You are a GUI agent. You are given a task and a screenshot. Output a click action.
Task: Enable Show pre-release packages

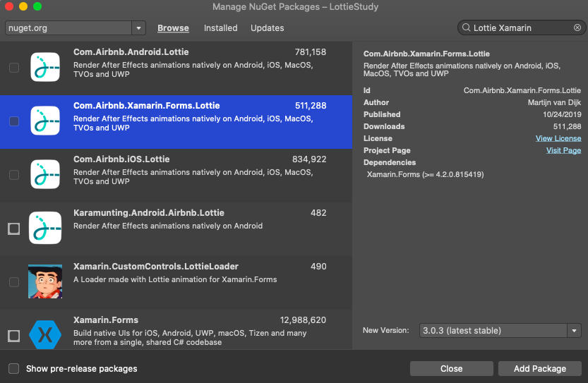[14, 369]
